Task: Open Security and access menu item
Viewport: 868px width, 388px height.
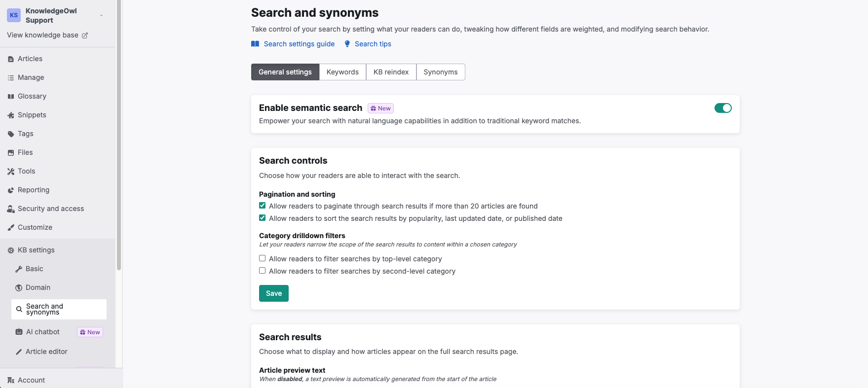Action: click(51, 209)
